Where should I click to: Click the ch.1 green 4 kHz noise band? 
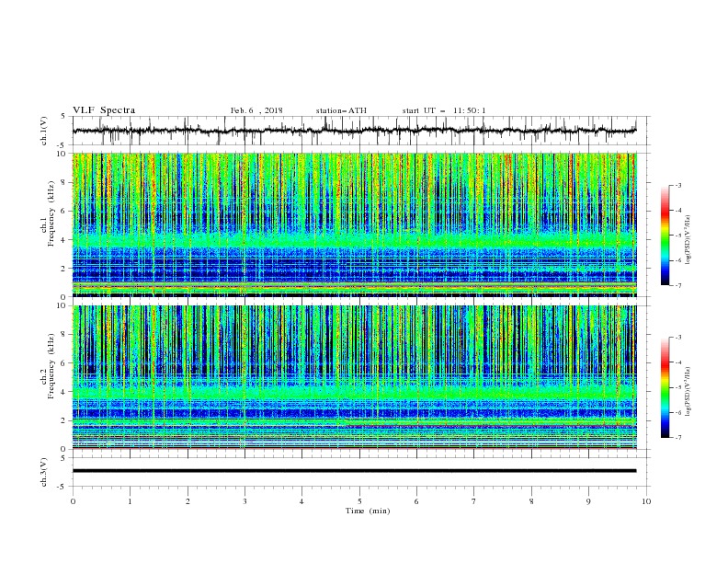point(354,240)
